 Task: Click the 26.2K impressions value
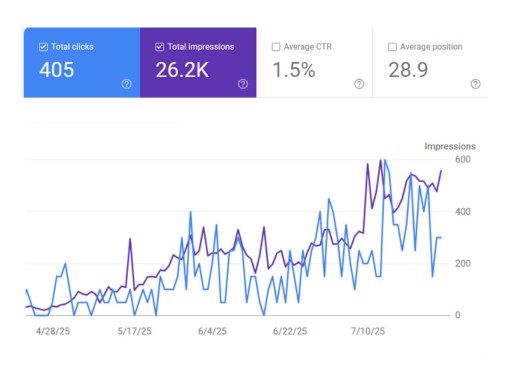[x=182, y=70]
